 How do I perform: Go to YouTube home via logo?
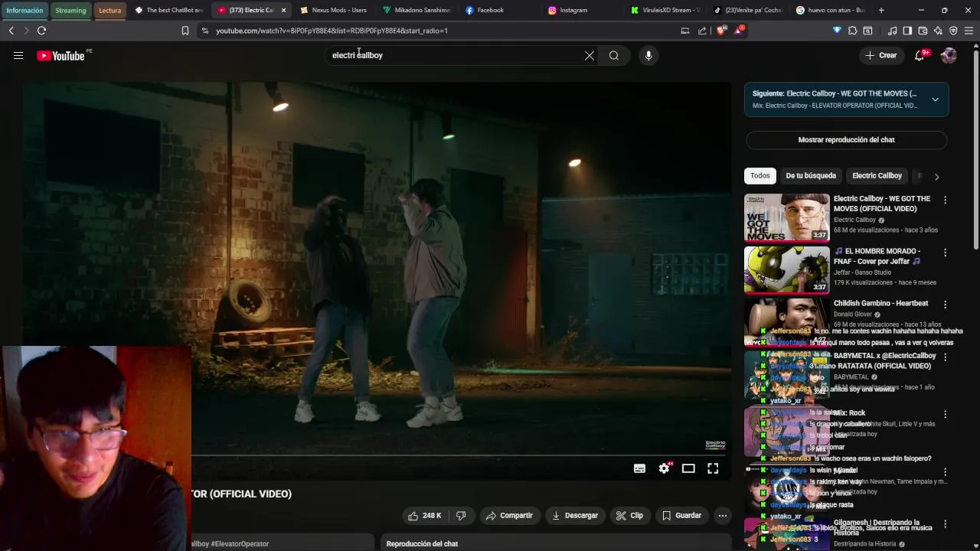[x=60, y=55]
